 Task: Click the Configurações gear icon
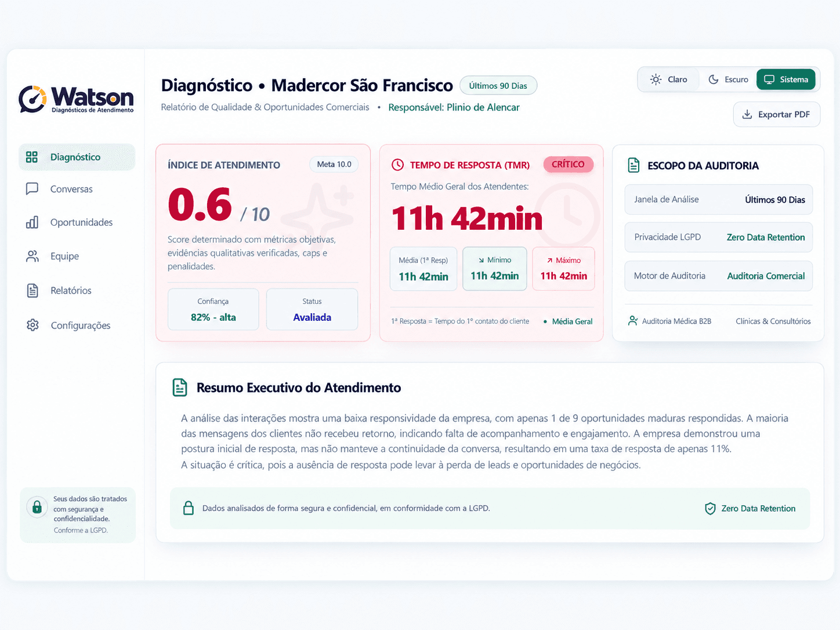coord(32,325)
